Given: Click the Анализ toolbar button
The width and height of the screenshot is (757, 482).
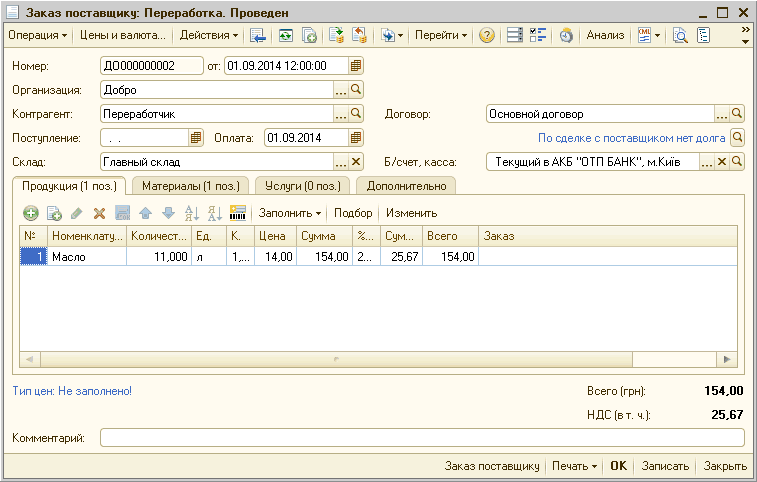Looking at the screenshot, I should (605, 35).
